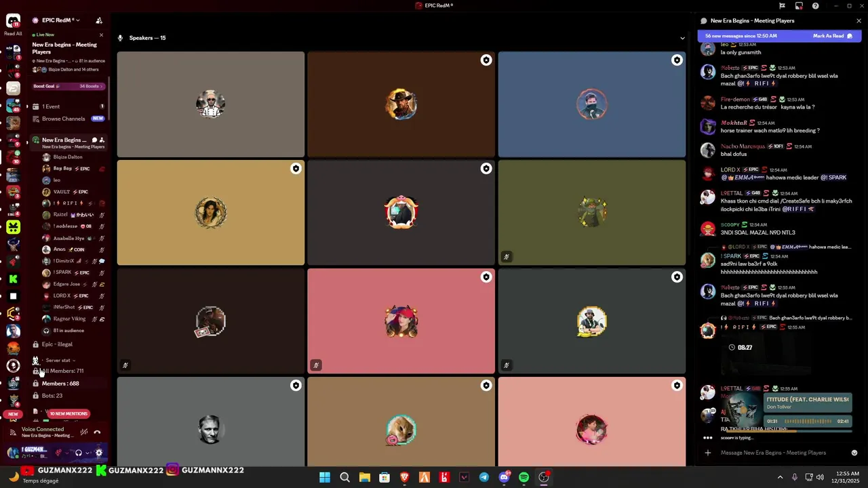Dismiss the Live Now stage banner
The image size is (868, 488).
pos(102,35)
